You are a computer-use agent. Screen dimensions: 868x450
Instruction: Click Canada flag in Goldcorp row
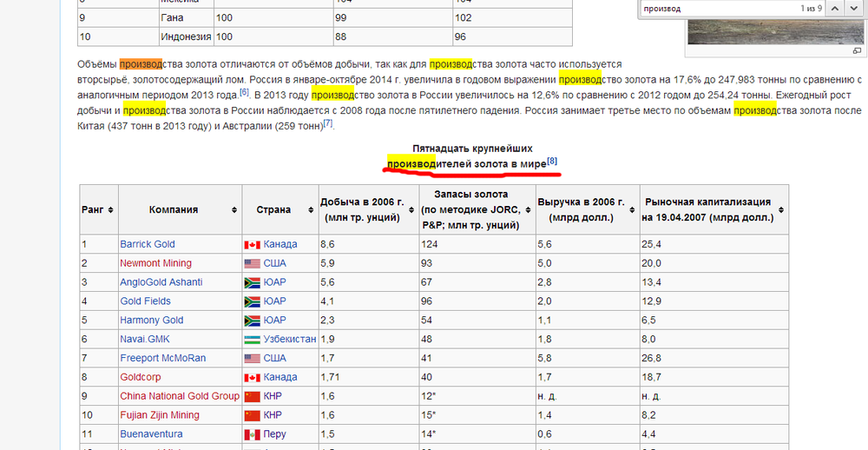point(252,378)
